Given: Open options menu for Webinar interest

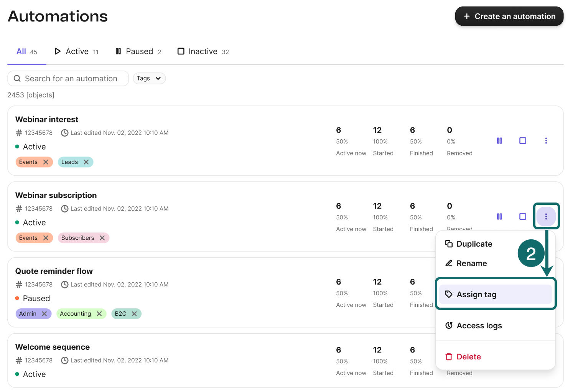Looking at the screenshot, I should [546, 141].
